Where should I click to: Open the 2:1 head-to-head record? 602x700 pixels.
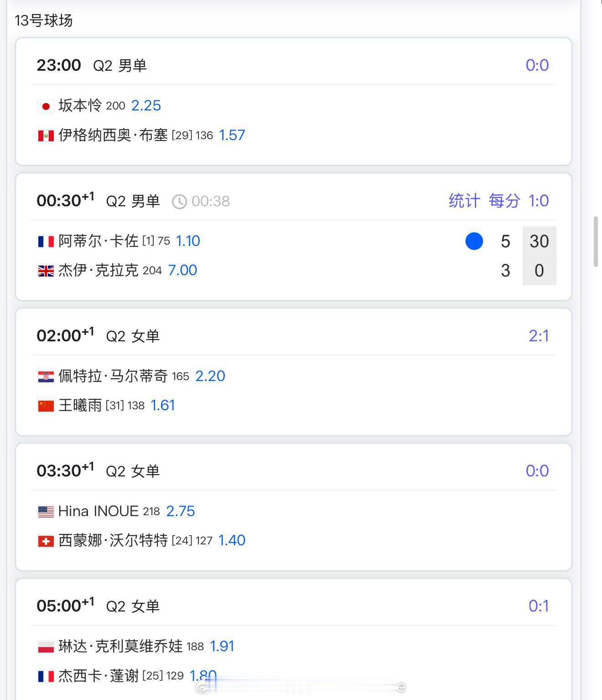(x=539, y=336)
